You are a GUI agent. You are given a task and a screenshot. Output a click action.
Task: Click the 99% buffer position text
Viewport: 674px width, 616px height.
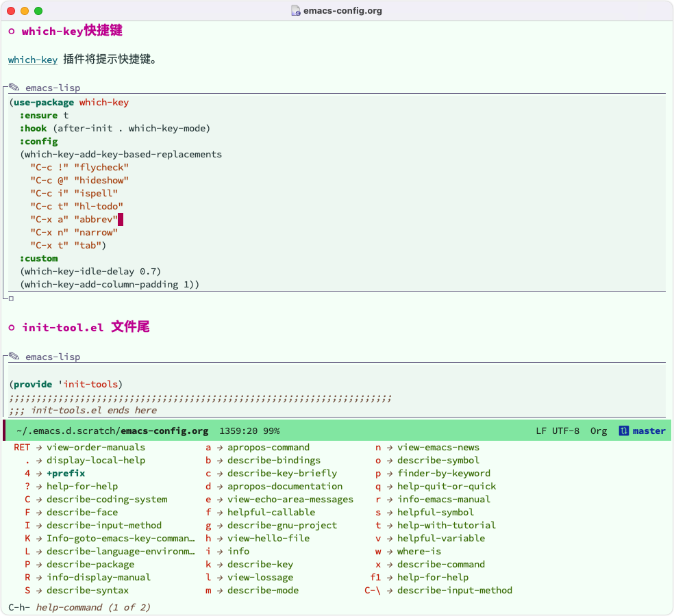pyautogui.click(x=272, y=431)
